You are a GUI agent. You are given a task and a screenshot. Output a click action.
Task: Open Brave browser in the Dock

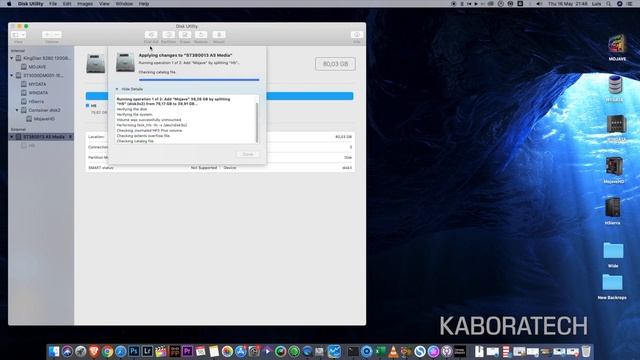pos(94,351)
